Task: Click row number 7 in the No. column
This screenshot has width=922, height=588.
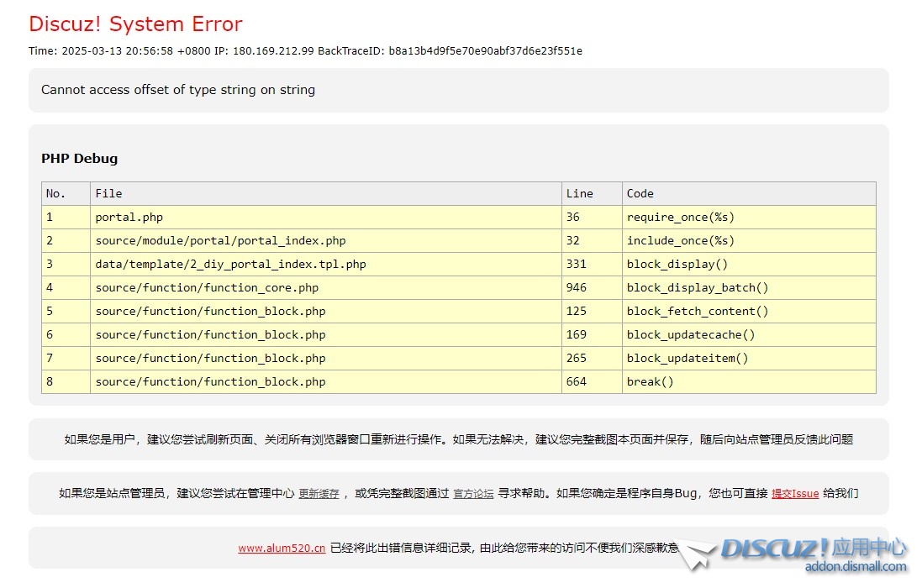Action: pos(66,359)
